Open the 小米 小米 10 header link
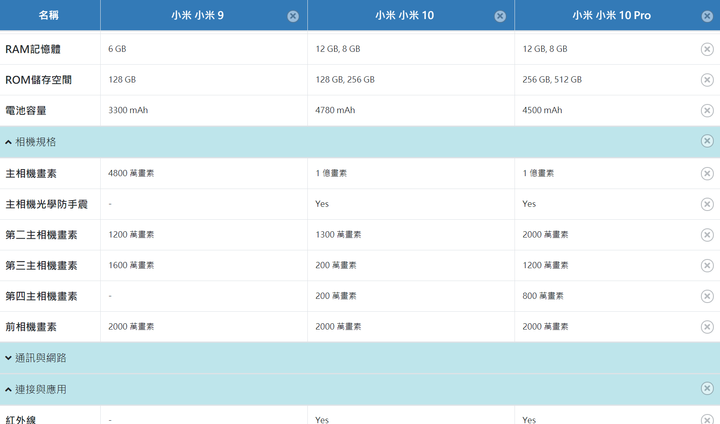 pos(405,16)
